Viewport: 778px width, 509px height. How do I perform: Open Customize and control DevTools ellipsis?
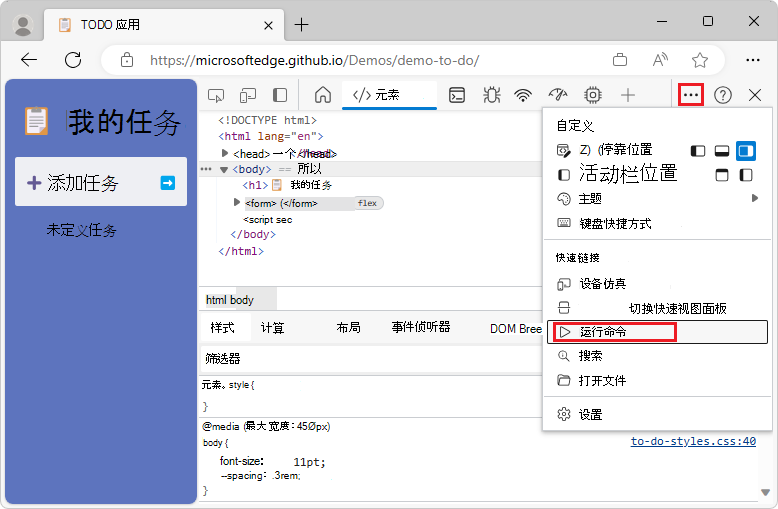[691, 95]
